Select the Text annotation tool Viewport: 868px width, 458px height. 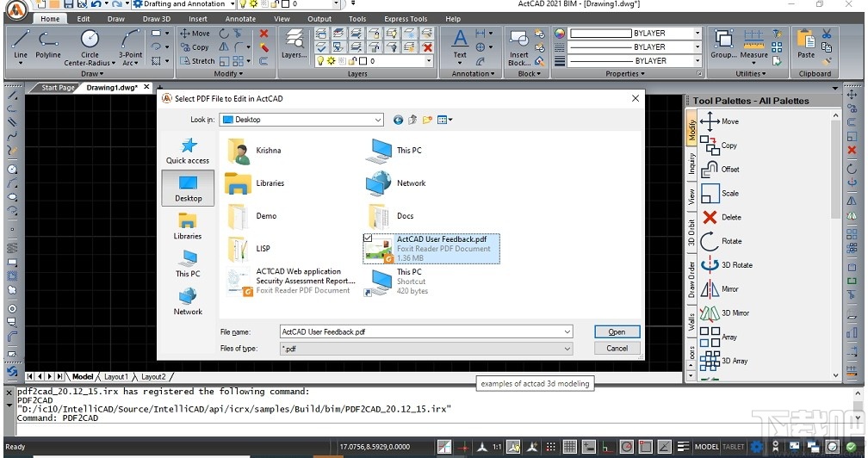tap(460, 44)
